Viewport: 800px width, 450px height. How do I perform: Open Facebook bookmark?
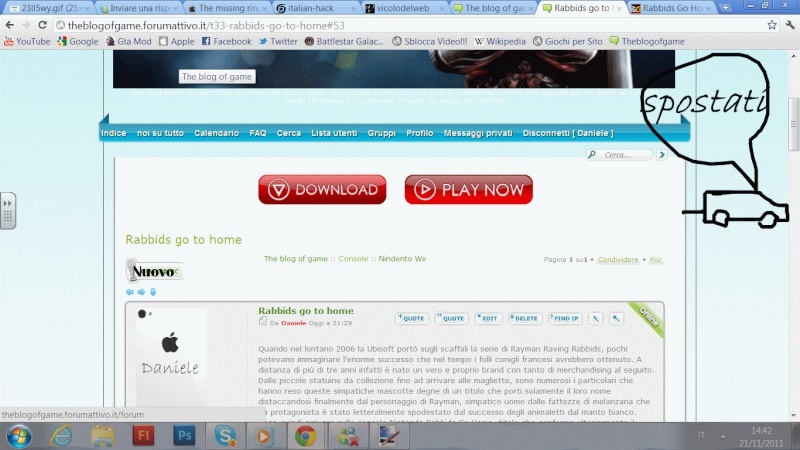[x=227, y=41]
